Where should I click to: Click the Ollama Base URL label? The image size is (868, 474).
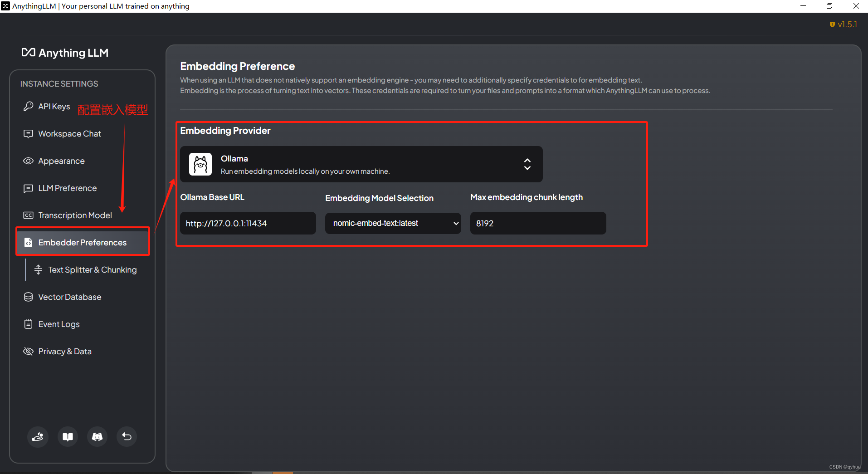click(212, 197)
